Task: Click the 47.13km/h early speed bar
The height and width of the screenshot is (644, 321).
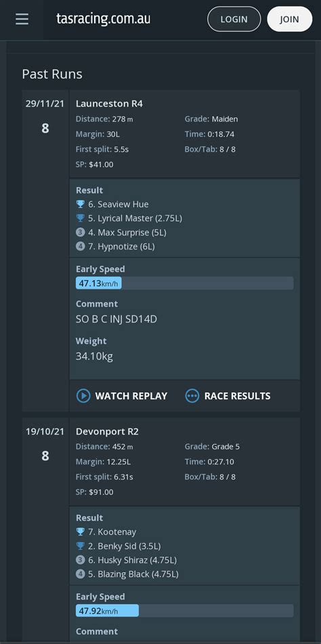Action: pos(185,283)
